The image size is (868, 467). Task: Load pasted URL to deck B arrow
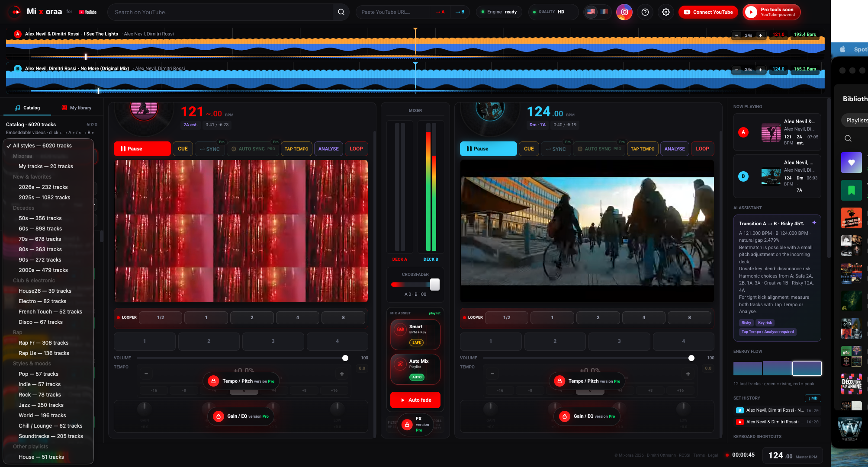pos(460,12)
